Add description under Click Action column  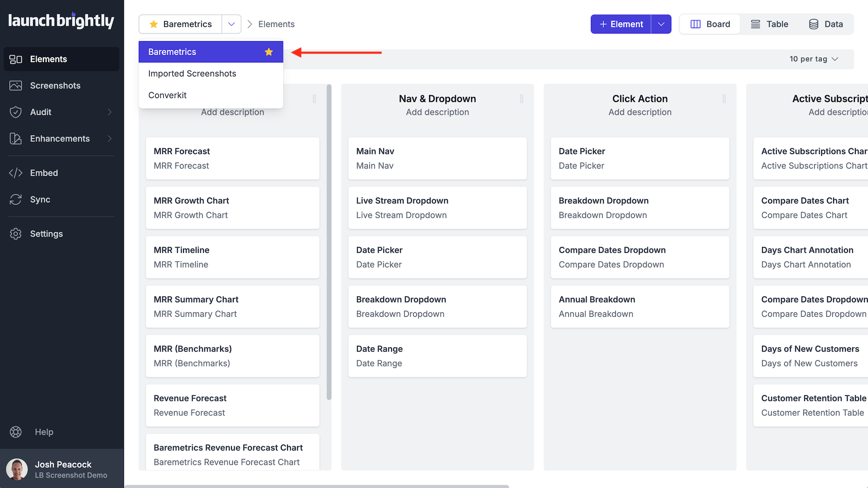click(x=640, y=112)
